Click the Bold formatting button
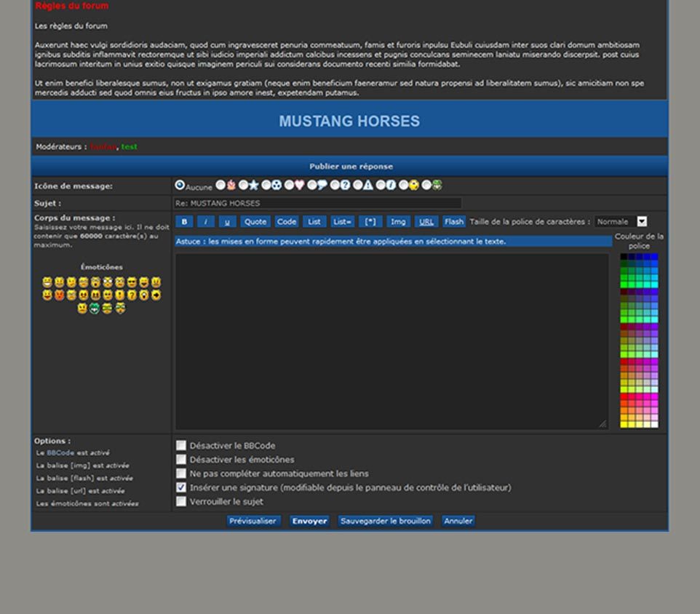700x614 pixels. coord(184,222)
